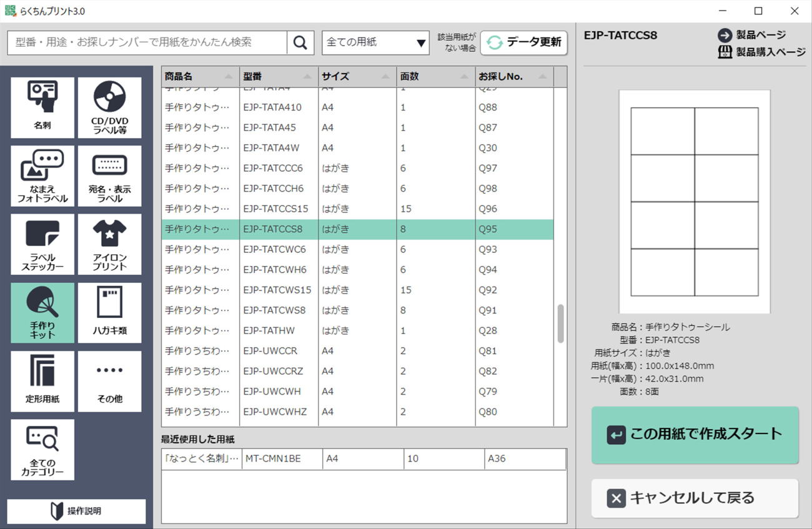Viewport: 812px width, 529px height.
Task: Open the ラベルステッカー category
Action: [x=42, y=244]
